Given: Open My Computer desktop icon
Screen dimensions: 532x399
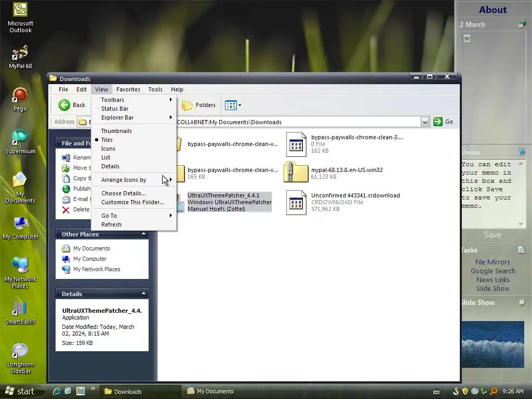Looking at the screenshot, I should point(20,228).
